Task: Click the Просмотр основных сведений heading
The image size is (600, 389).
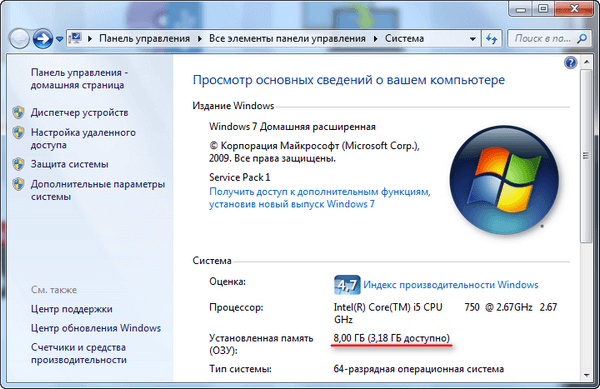Action: pyautogui.click(x=349, y=80)
